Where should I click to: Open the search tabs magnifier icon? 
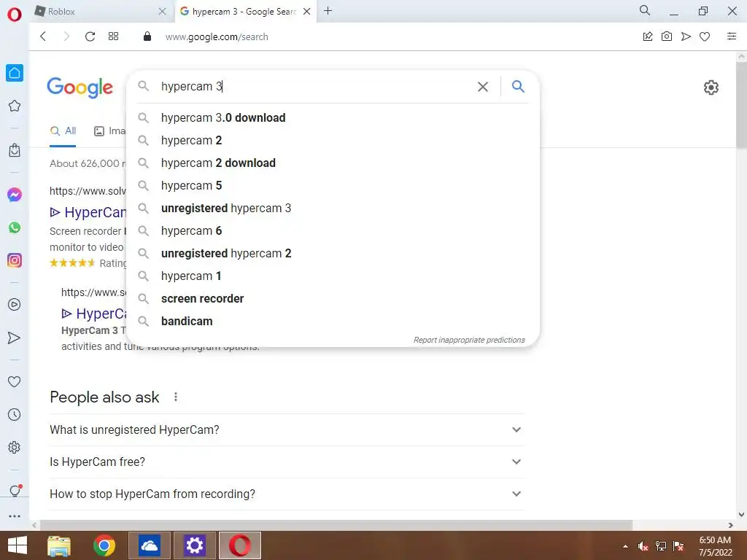click(645, 10)
